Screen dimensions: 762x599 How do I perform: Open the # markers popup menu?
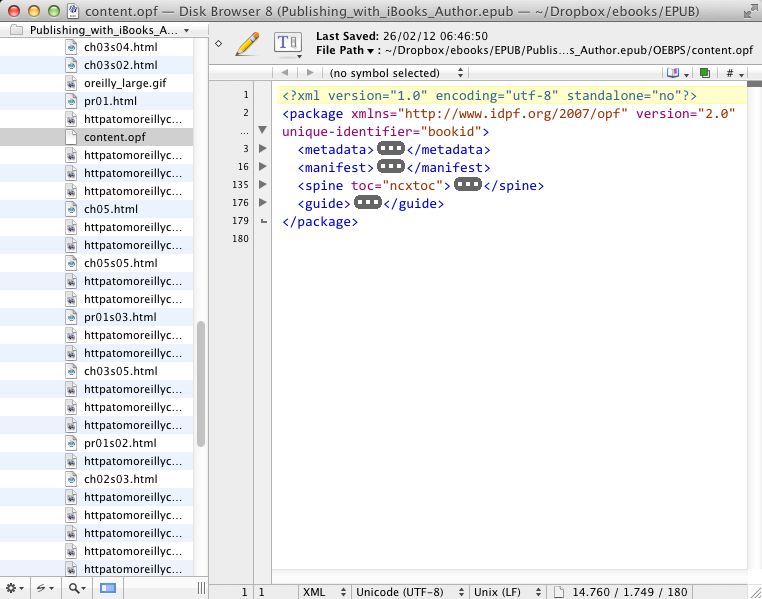click(x=734, y=73)
